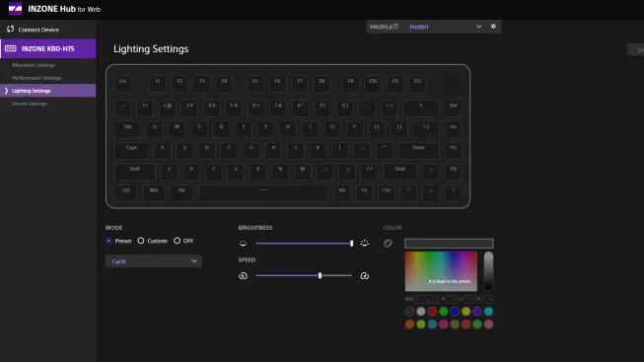The image size is (644, 362).
Task: Choose the blue color swatch
Action: 455,312
